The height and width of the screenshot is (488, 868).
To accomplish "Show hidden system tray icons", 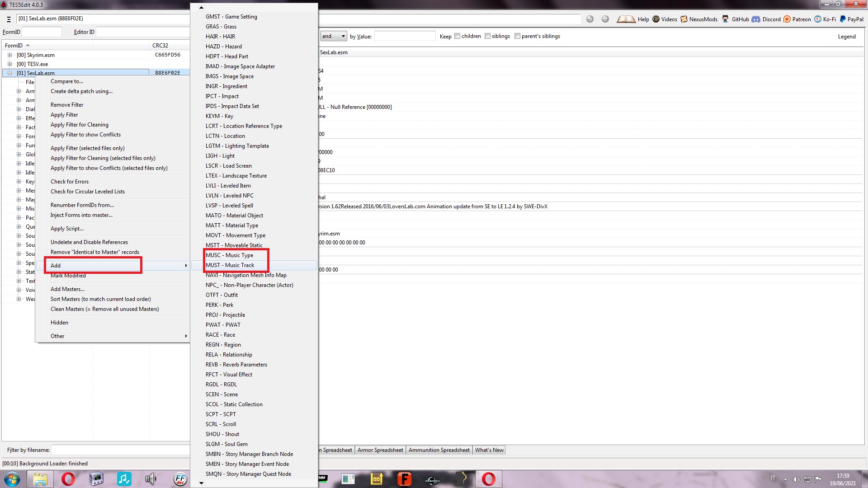I will [x=785, y=479].
